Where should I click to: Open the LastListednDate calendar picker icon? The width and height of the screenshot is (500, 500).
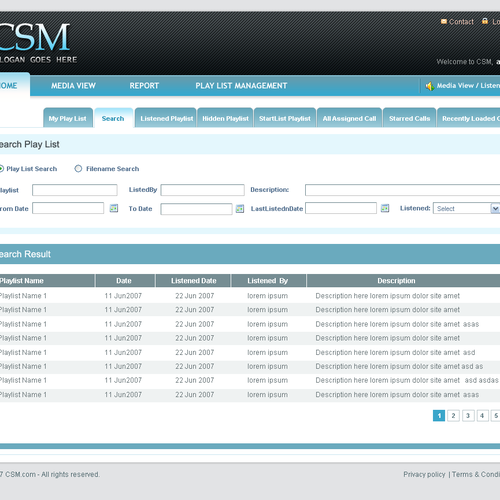pyautogui.click(x=385, y=208)
